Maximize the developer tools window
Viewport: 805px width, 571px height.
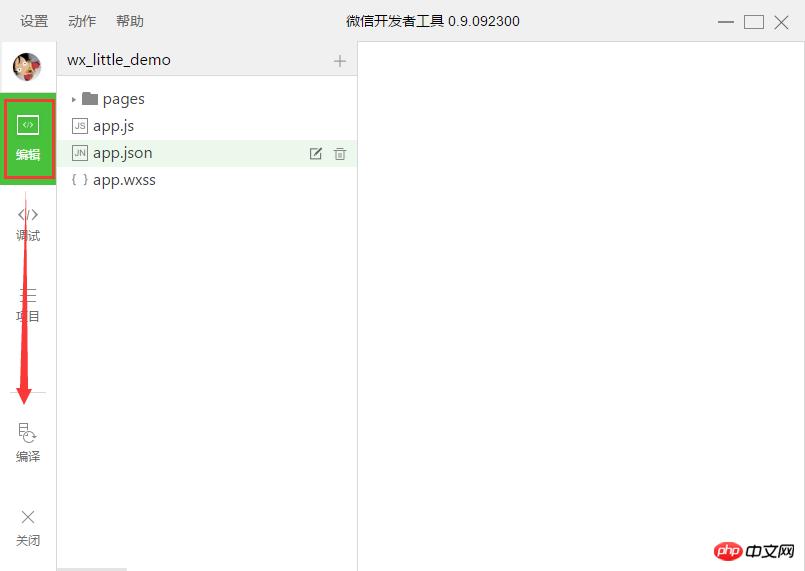point(754,22)
